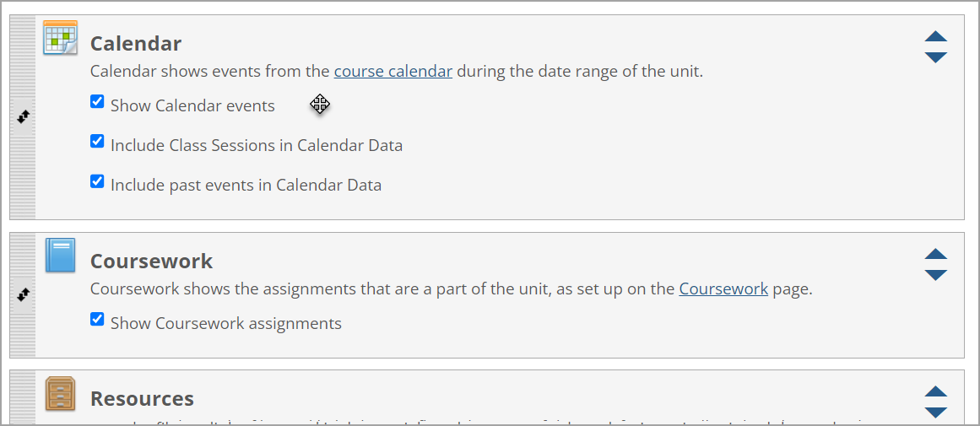This screenshot has height=426, width=980.
Task: Click the Resources filing cabinet icon
Action: point(60,393)
